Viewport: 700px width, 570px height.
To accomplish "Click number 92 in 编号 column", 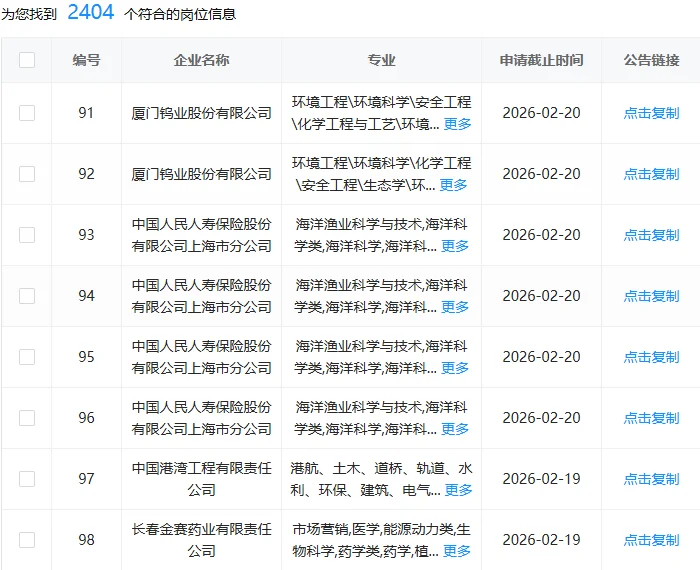I will click(x=86, y=174).
